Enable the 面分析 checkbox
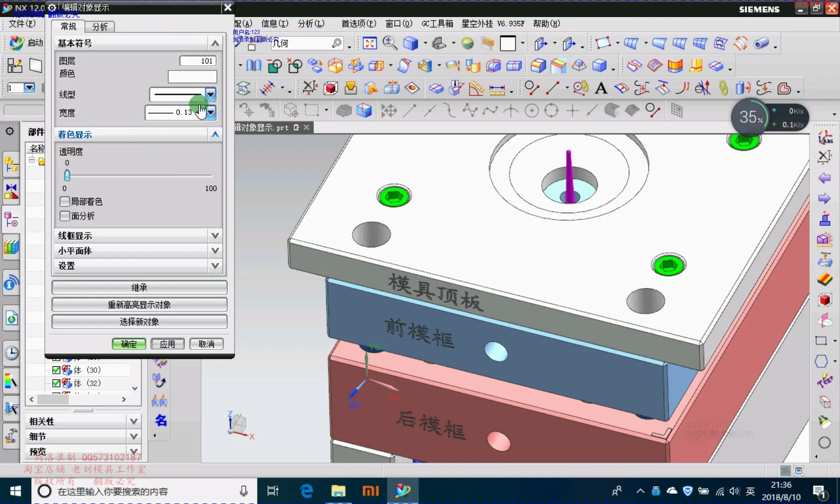 65,216
